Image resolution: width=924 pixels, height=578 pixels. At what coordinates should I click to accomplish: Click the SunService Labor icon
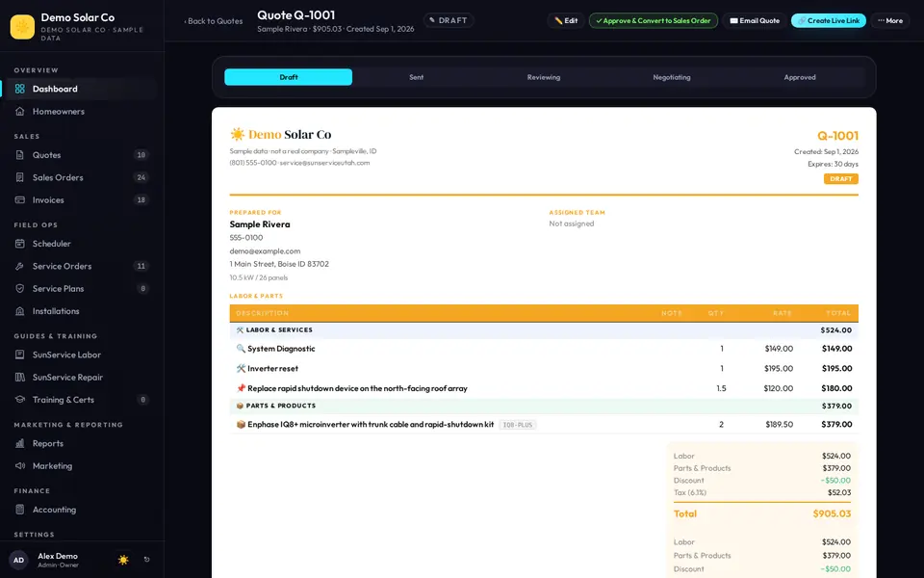pyautogui.click(x=20, y=355)
